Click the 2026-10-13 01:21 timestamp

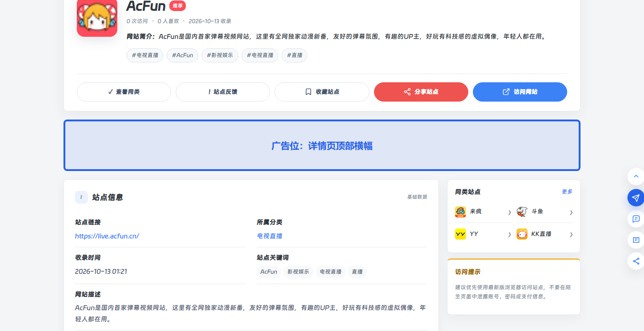101,271
